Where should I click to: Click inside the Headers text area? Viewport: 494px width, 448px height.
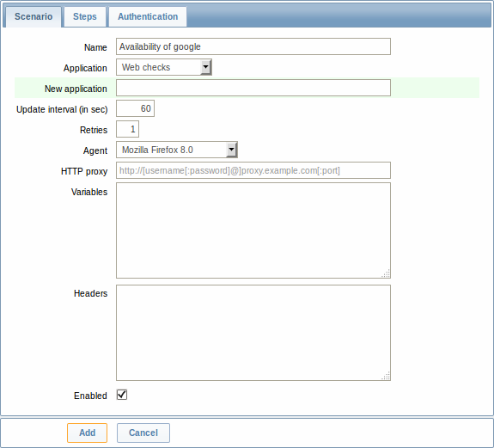253,333
